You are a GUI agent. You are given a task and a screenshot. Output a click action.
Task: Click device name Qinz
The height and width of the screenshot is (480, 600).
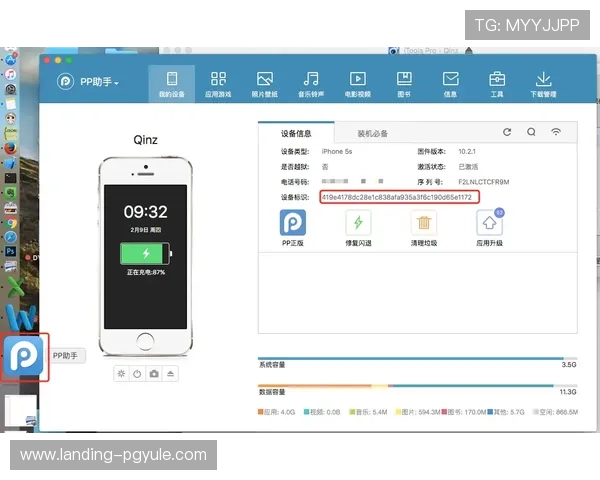pos(145,140)
